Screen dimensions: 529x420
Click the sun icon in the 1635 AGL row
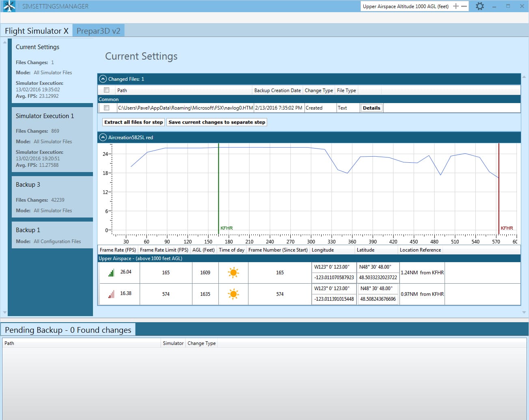point(233,294)
